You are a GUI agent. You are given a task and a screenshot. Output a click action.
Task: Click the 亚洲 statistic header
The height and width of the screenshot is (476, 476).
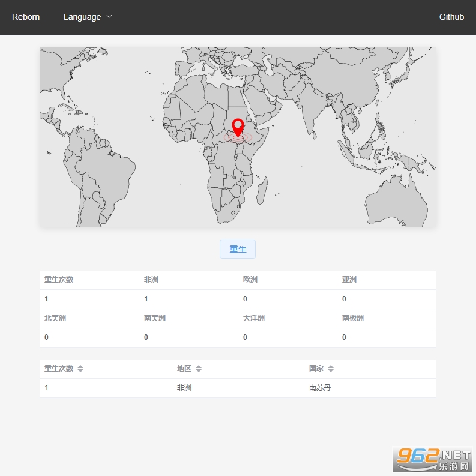pyautogui.click(x=349, y=280)
